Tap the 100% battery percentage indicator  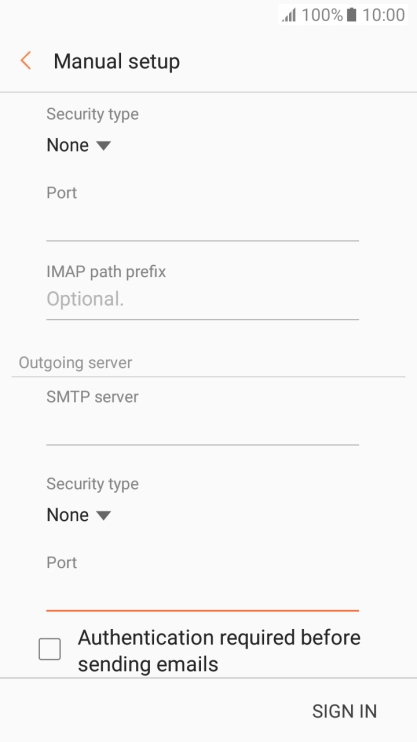(322, 15)
